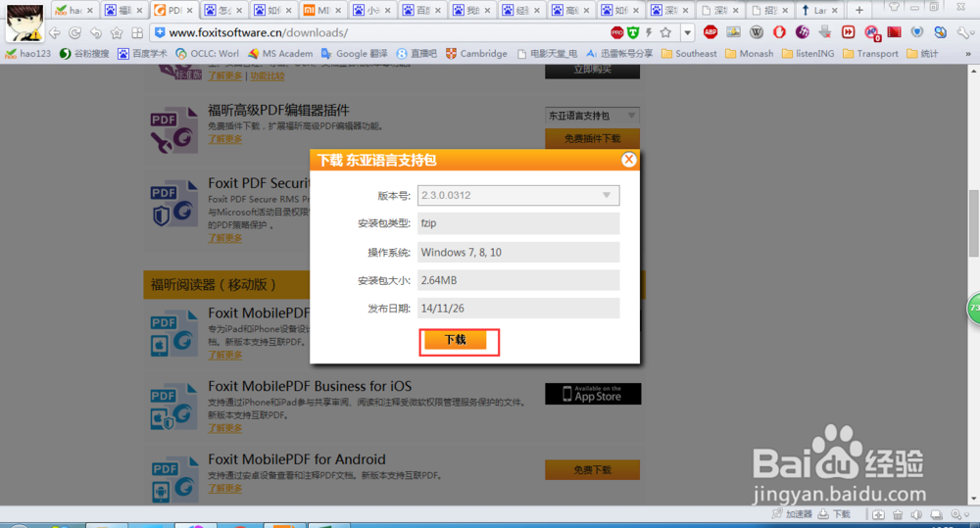Open the 直播吧 bookmark
This screenshot has width=980, height=528.
click(416, 54)
